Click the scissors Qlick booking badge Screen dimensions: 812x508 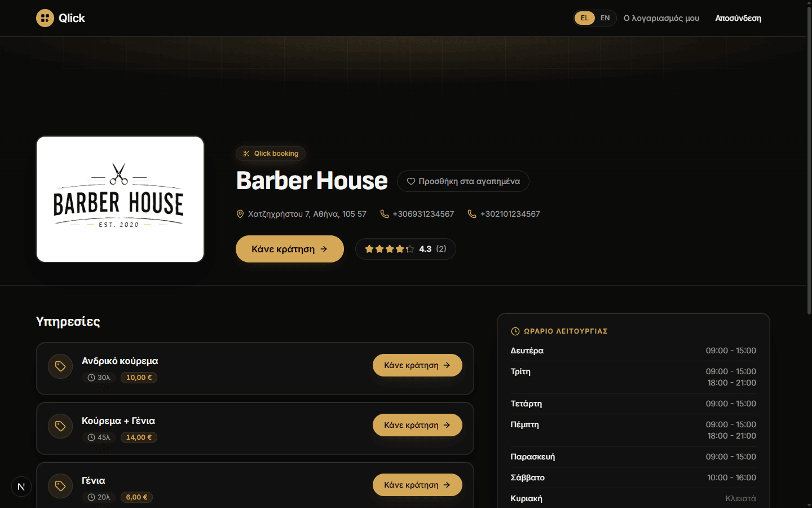(x=271, y=154)
